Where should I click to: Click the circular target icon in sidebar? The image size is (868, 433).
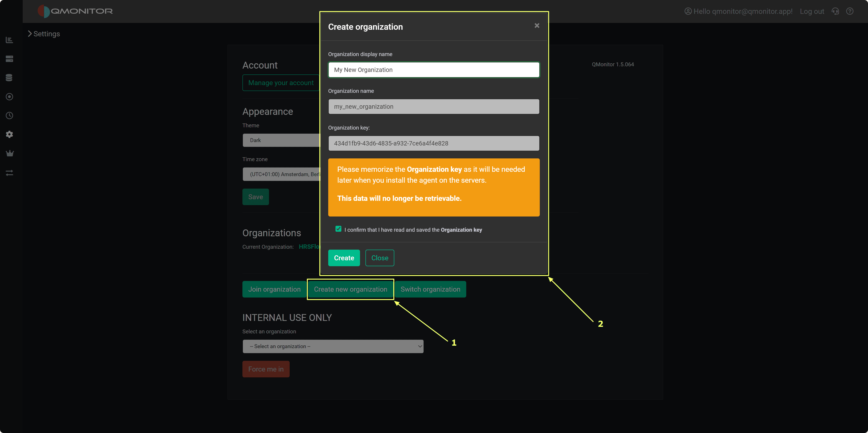pos(10,97)
